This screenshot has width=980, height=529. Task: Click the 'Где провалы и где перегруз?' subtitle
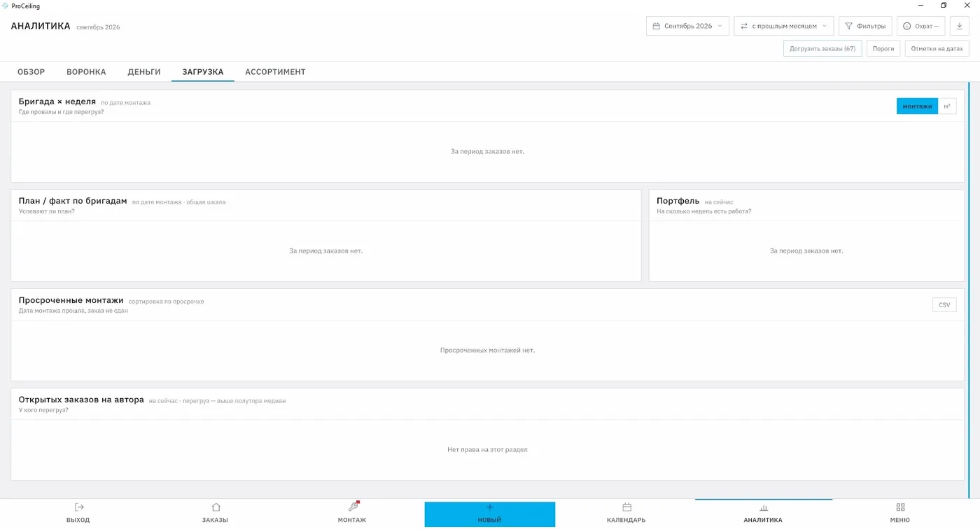click(x=61, y=112)
